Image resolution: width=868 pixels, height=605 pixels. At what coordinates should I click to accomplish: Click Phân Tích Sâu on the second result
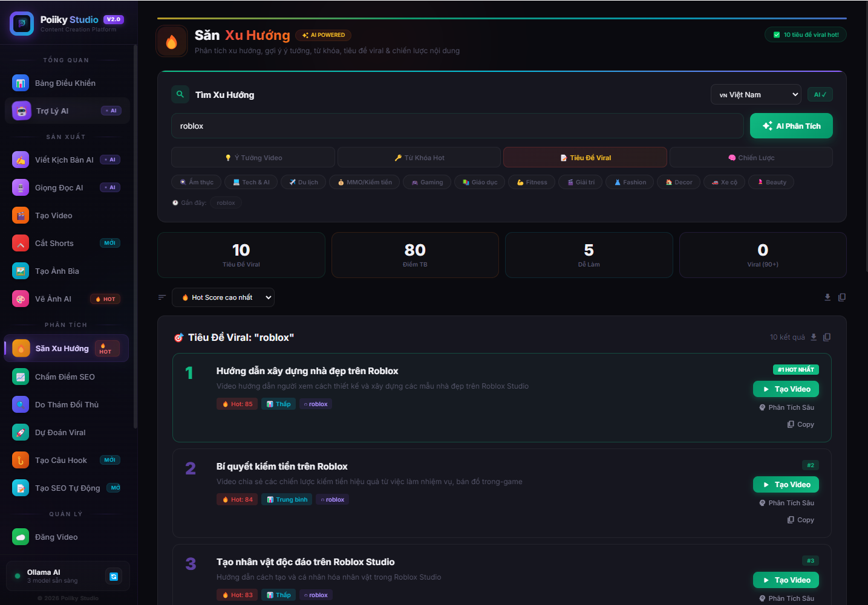[786, 503]
